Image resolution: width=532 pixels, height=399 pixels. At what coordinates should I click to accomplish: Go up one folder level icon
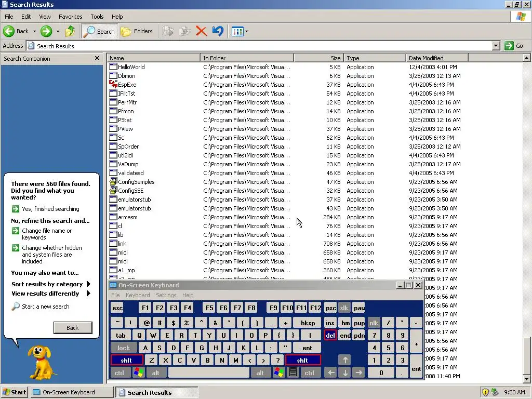pos(70,31)
